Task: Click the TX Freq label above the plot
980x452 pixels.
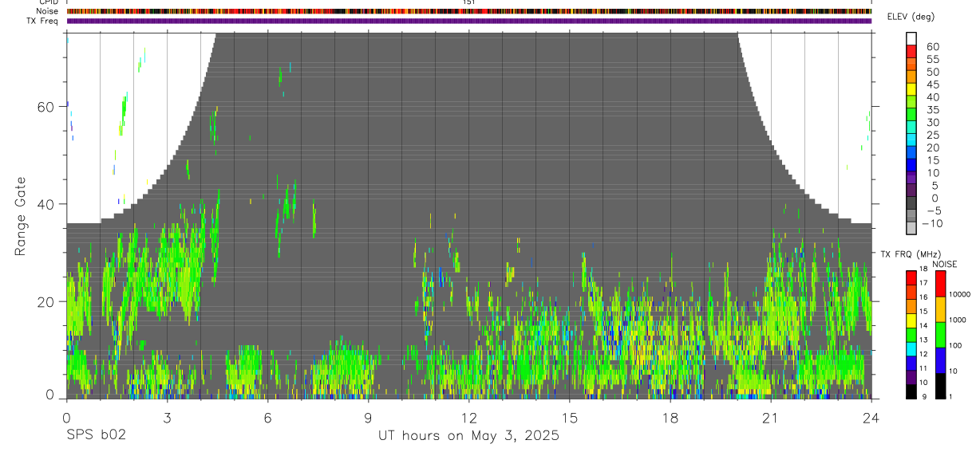Action: [x=42, y=21]
